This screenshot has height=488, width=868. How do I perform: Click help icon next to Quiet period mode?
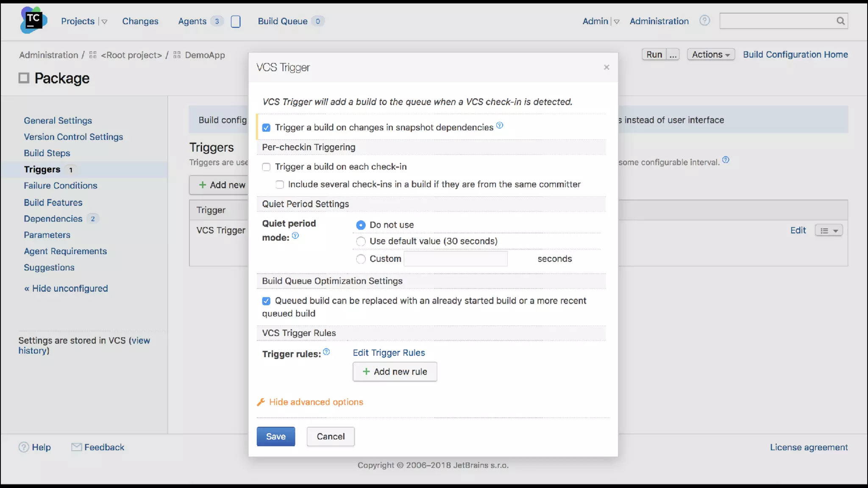(x=295, y=236)
